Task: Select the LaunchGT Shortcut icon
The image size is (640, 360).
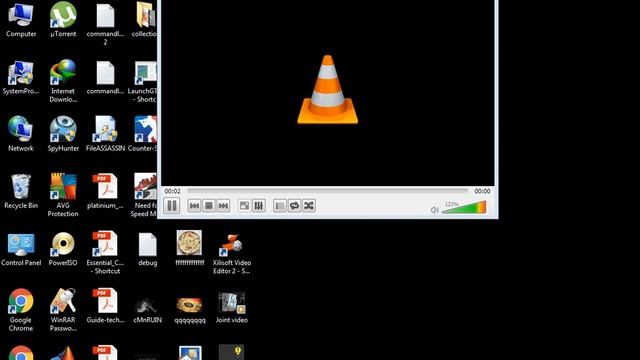Action: click(x=142, y=82)
